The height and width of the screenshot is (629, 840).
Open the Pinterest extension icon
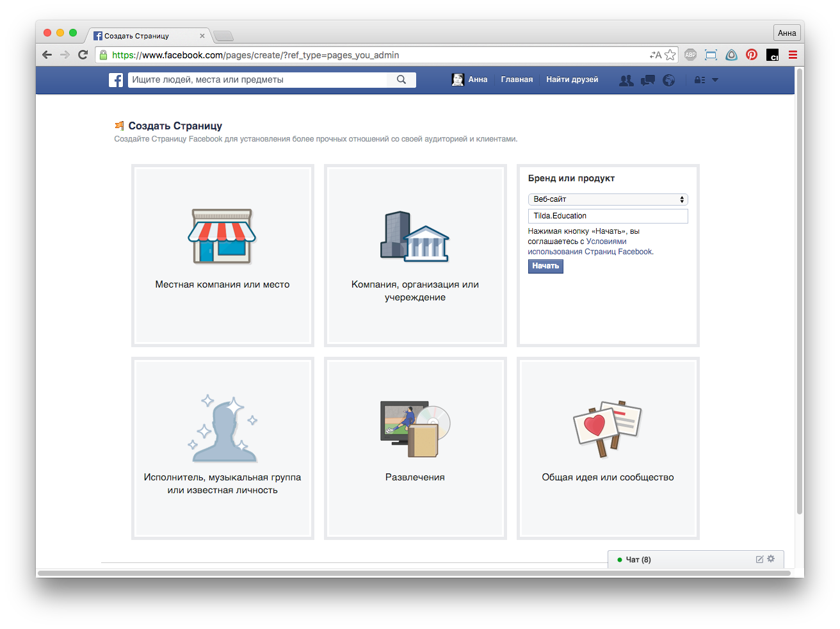(752, 55)
